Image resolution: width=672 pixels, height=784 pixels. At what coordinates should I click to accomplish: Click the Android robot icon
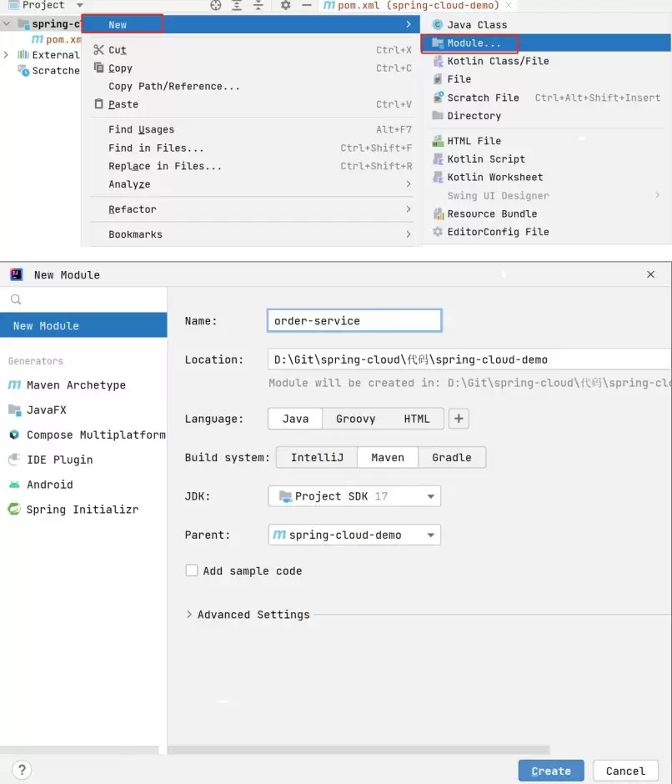click(x=14, y=484)
